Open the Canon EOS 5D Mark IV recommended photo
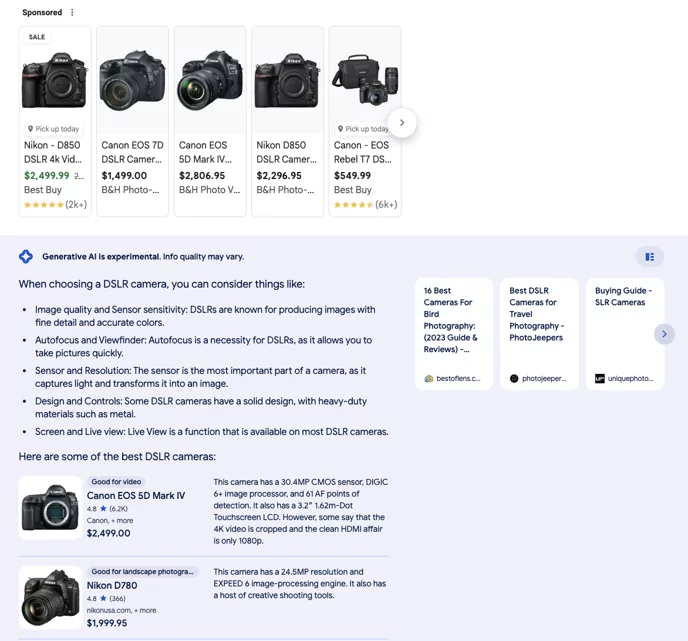 (x=50, y=507)
